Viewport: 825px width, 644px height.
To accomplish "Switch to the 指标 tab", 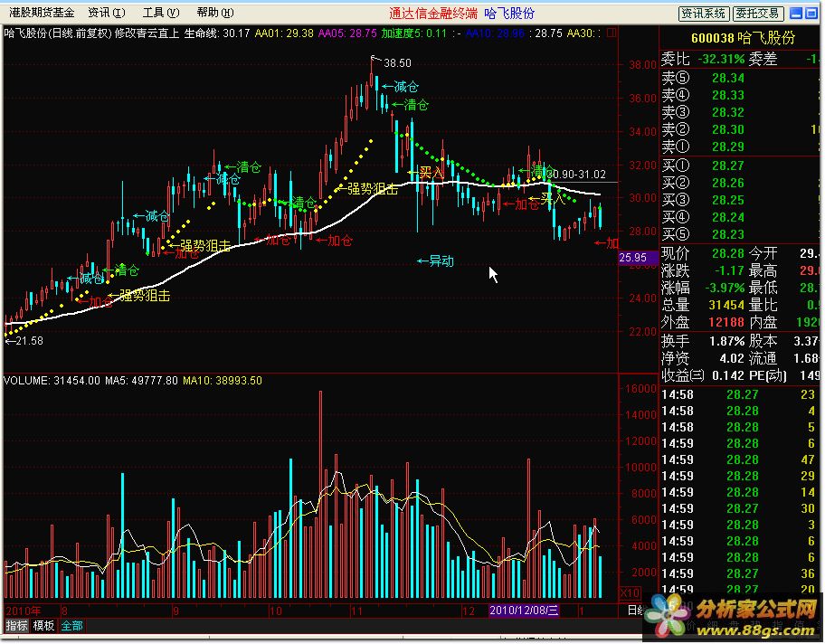I will click(16, 626).
